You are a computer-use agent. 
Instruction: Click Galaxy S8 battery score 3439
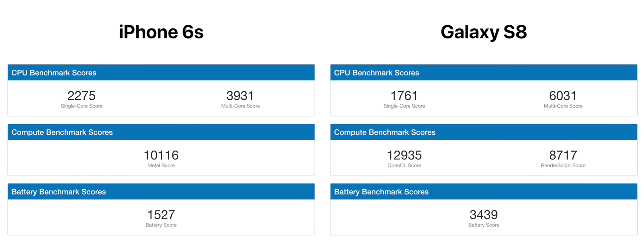[x=484, y=215]
